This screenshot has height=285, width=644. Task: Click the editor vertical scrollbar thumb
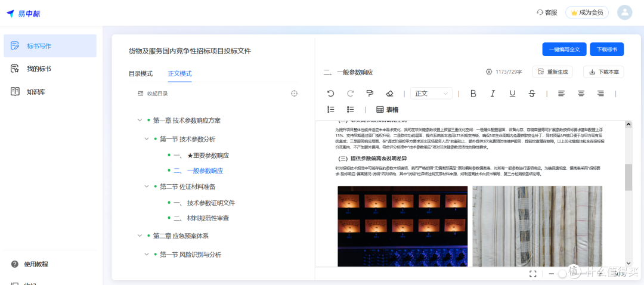628,178
